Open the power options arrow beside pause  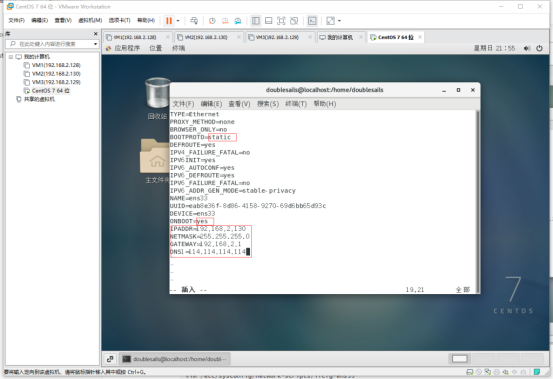tap(178, 21)
